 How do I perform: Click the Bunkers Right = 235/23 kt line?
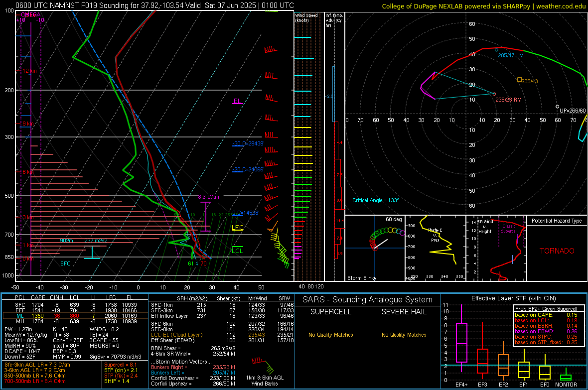click(193, 367)
